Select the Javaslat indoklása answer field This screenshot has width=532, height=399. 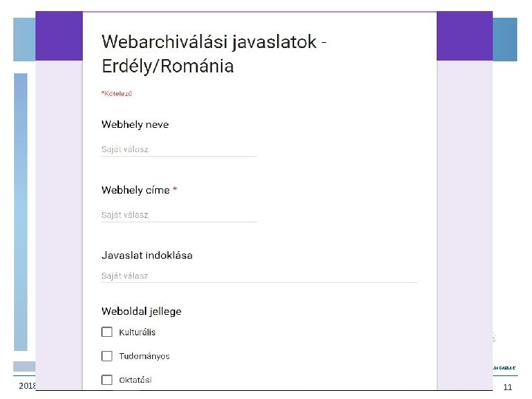coord(259,276)
